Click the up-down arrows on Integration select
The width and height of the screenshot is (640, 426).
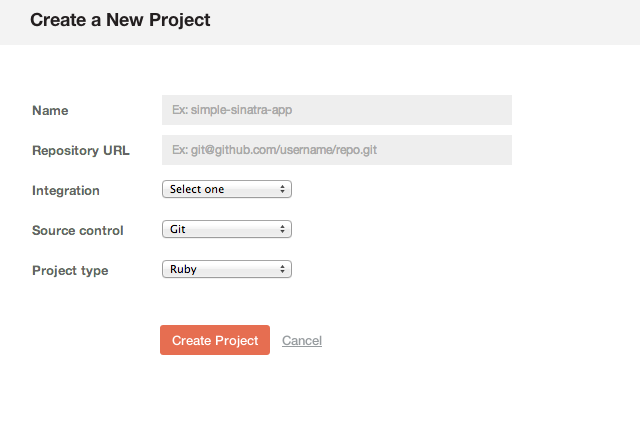pyautogui.click(x=283, y=189)
